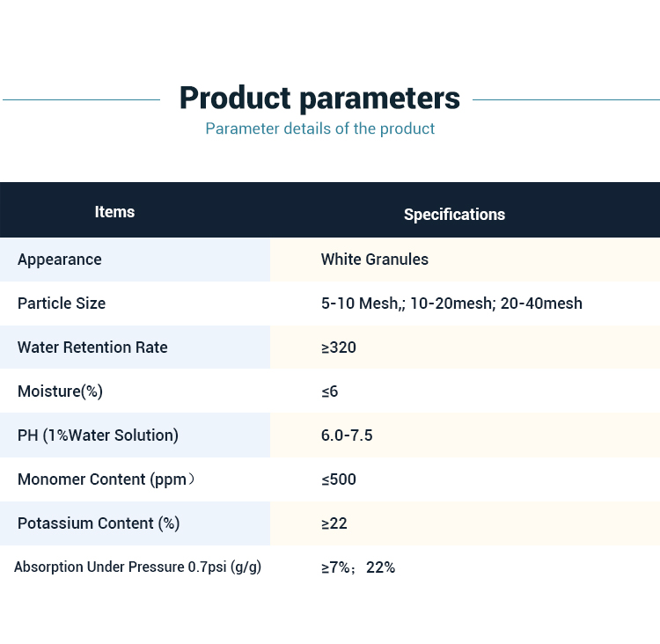Click the "≤500" monomer content value
This screenshot has width=660, height=644.
tap(339, 479)
